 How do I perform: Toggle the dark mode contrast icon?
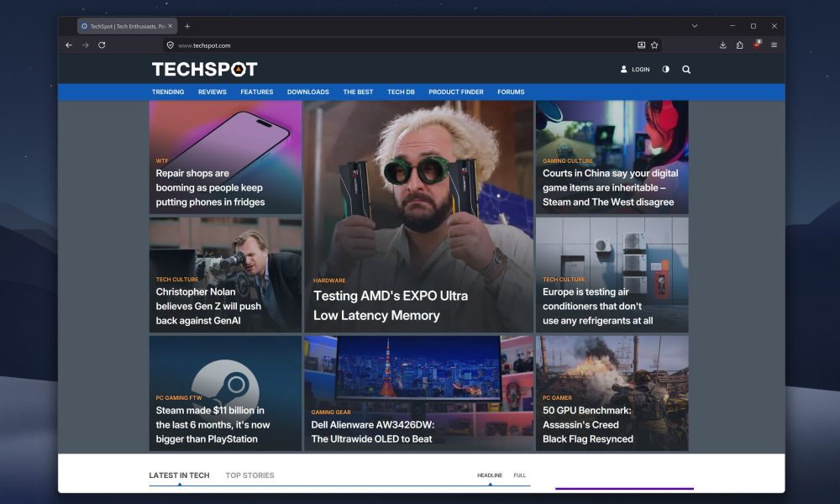tap(666, 70)
